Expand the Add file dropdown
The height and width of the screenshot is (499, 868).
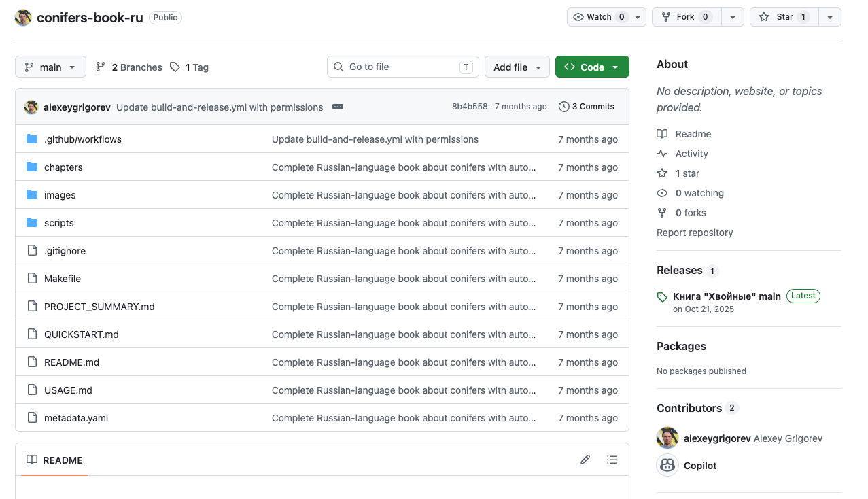point(517,67)
